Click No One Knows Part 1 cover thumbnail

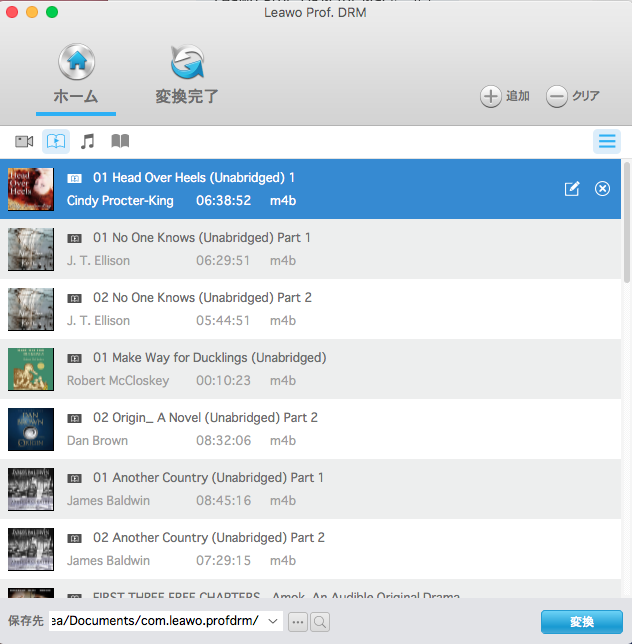coord(31,249)
